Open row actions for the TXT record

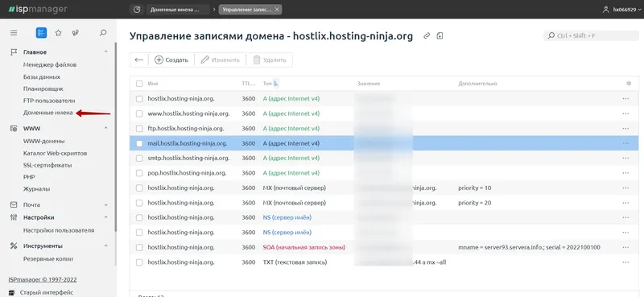pyautogui.click(x=625, y=262)
